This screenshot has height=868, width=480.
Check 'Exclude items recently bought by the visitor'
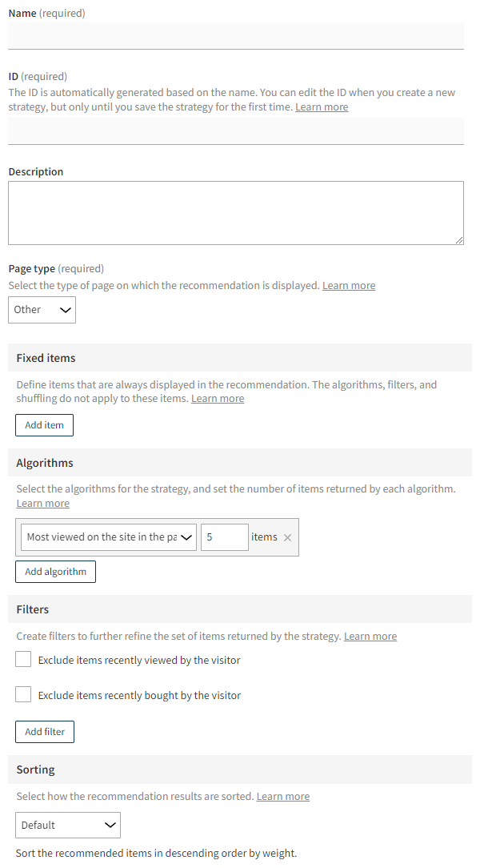(x=22, y=694)
